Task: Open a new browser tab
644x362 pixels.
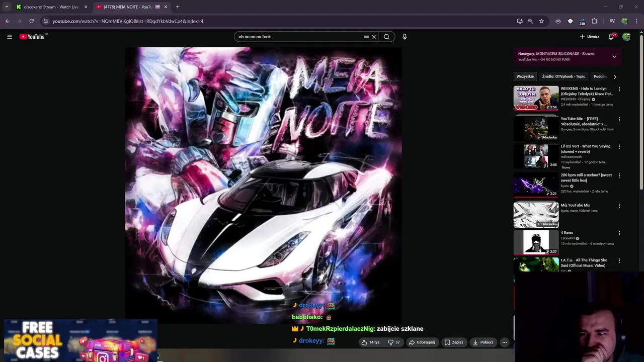Action: click(x=178, y=7)
